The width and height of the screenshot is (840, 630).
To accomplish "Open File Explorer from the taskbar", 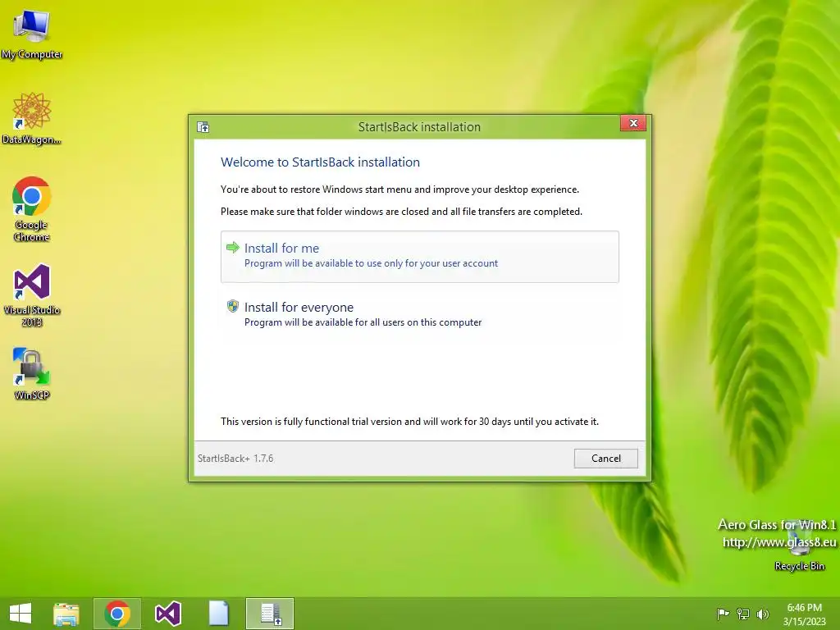I will coord(66,614).
